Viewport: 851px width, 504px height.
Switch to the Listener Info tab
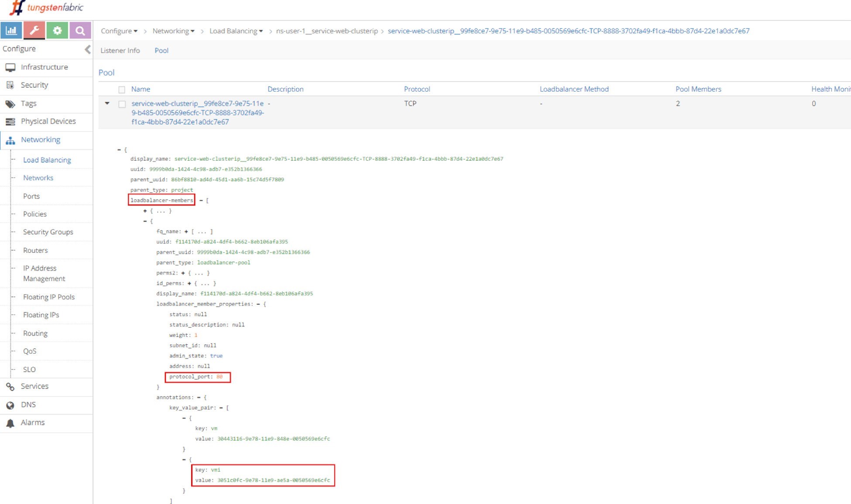[120, 51]
